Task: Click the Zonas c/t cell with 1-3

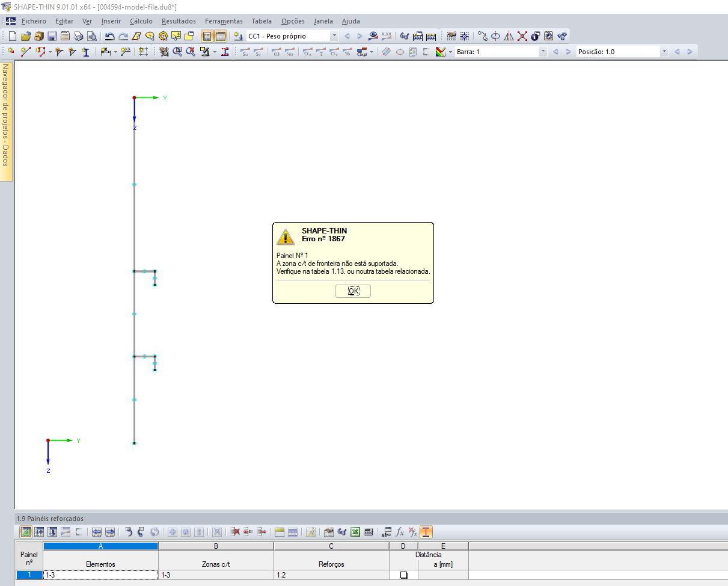Action: pos(216,575)
